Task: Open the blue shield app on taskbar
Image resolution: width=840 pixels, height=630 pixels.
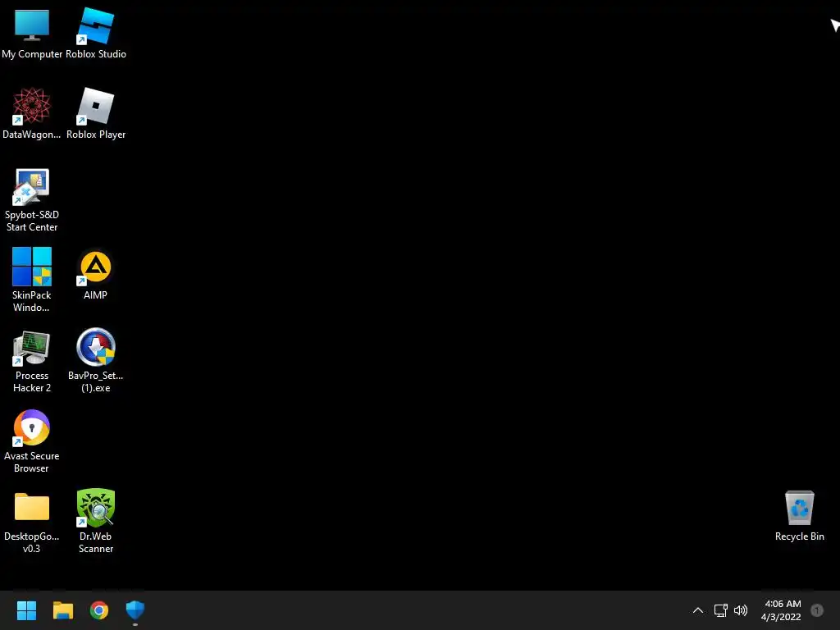Action: click(x=135, y=610)
